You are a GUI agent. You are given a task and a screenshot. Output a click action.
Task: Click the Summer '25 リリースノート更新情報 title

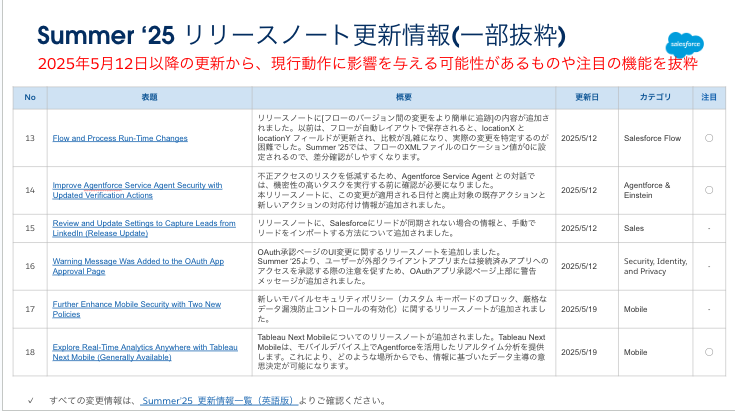click(x=301, y=35)
